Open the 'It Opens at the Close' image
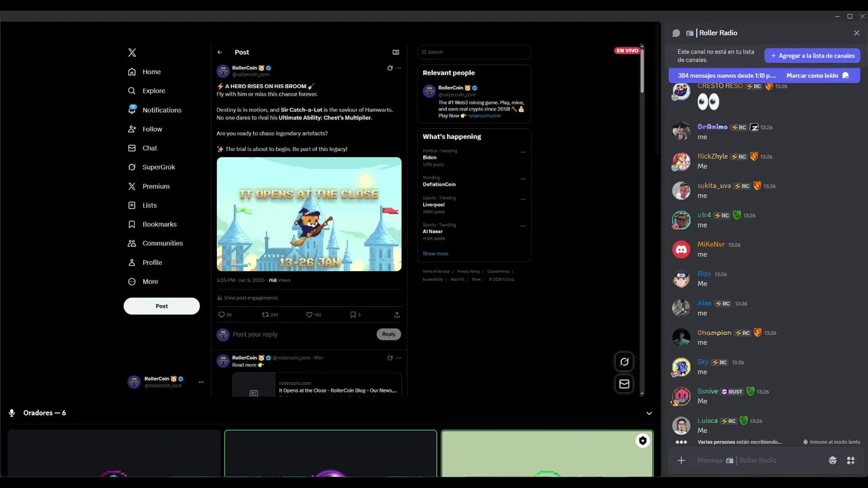 tap(309, 214)
